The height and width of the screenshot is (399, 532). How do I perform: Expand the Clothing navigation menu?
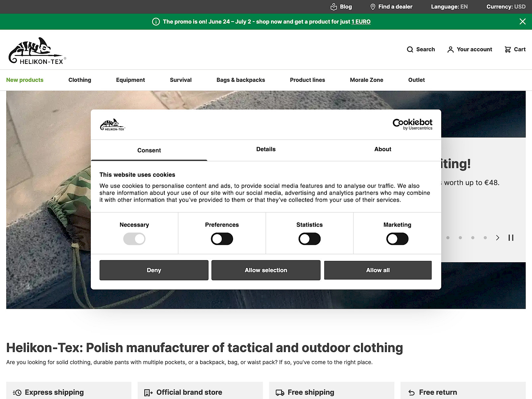(80, 80)
